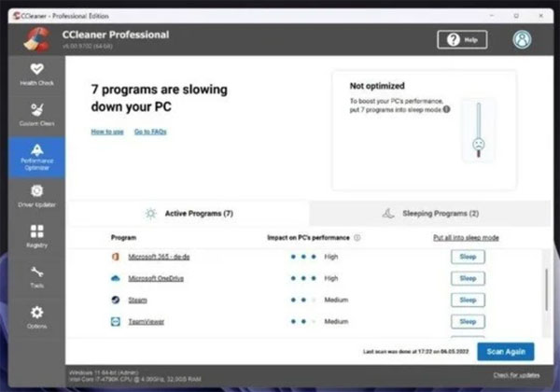Open the Go to FAQs link
The image size is (560, 392).
point(150,132)
